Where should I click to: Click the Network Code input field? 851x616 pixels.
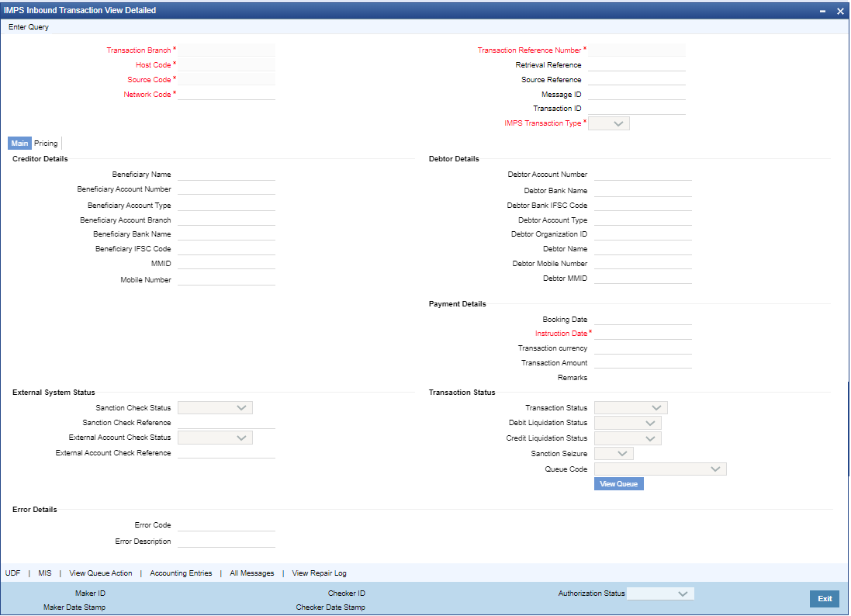point(227,94)
